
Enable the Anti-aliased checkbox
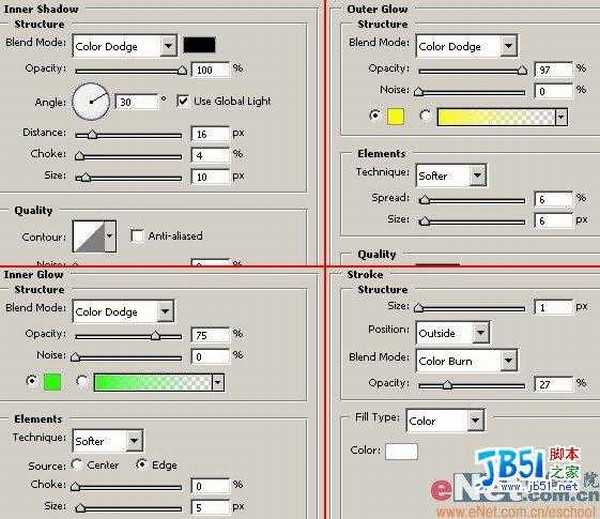[x=138, y=236]
